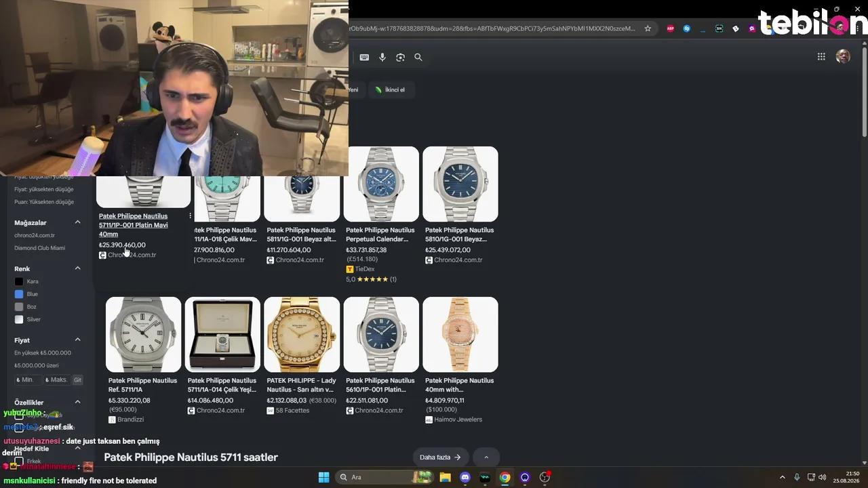Open the taskbar app with red notification badge

point(545,477)
